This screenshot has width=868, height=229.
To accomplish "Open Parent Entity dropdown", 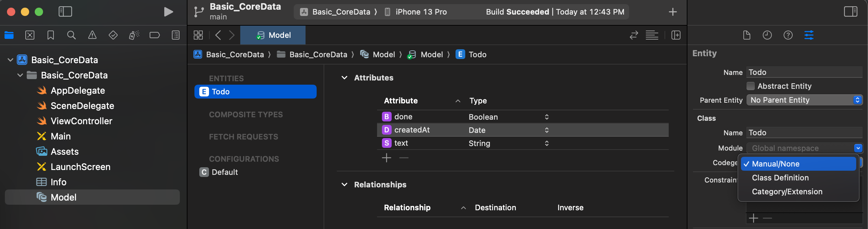I will click(804, 100).
